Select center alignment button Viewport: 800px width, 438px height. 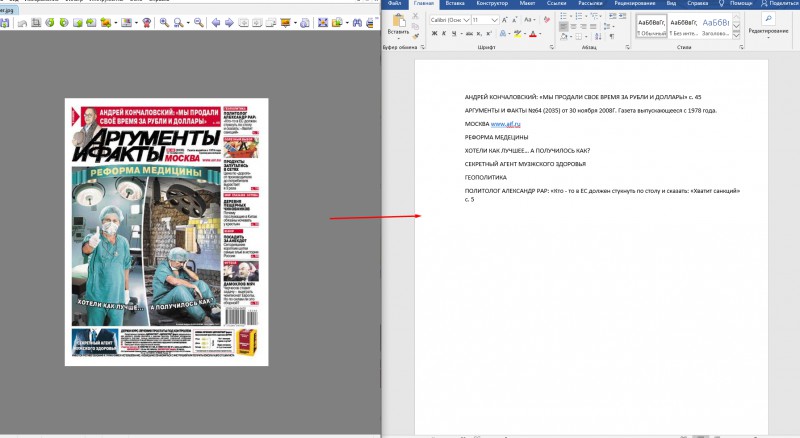click(573, 27)
